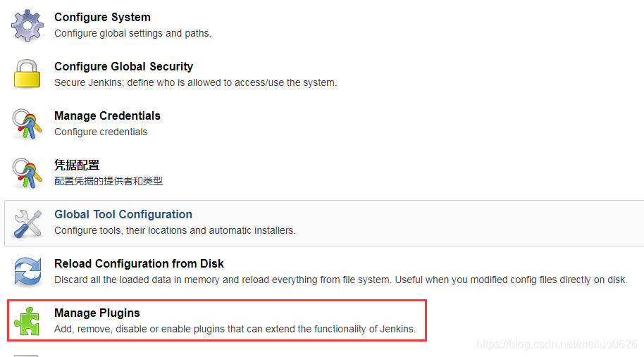The width and height of the screenshot is (644, 357).
Task: Open the Global Tool Configuration title link
Action: pos(123,214)
